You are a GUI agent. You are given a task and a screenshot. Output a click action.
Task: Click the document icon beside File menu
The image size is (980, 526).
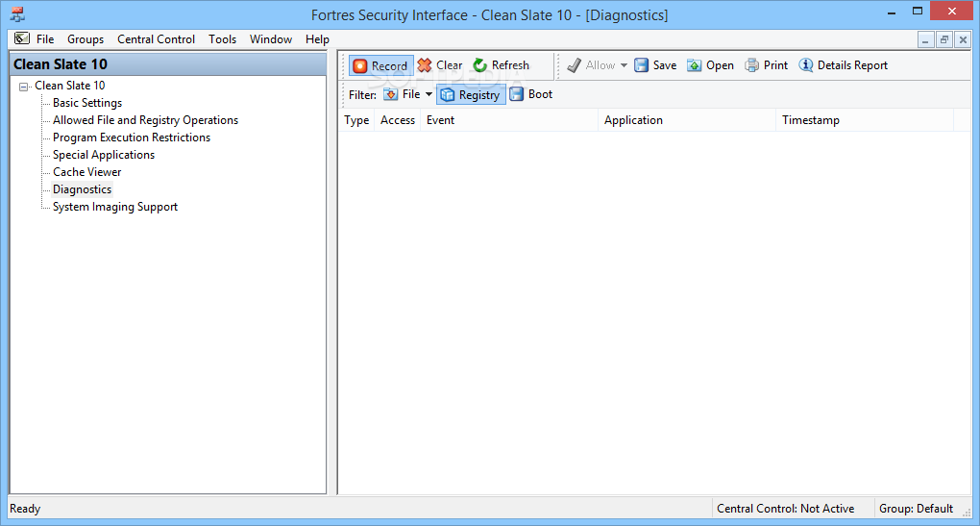pyautogui.click(x=22, y=38)
